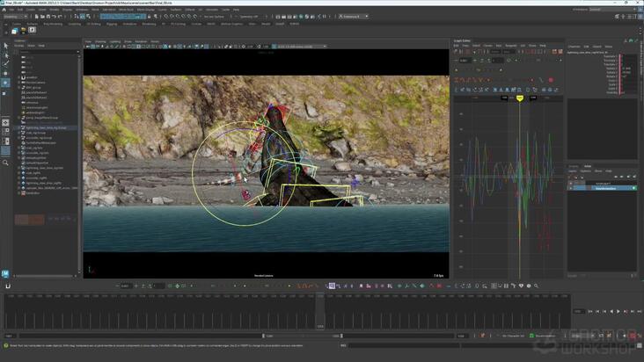Screen dimensions: 644x362
Task: Switch to the Rigging shelf tab
Action: [112, 25]
